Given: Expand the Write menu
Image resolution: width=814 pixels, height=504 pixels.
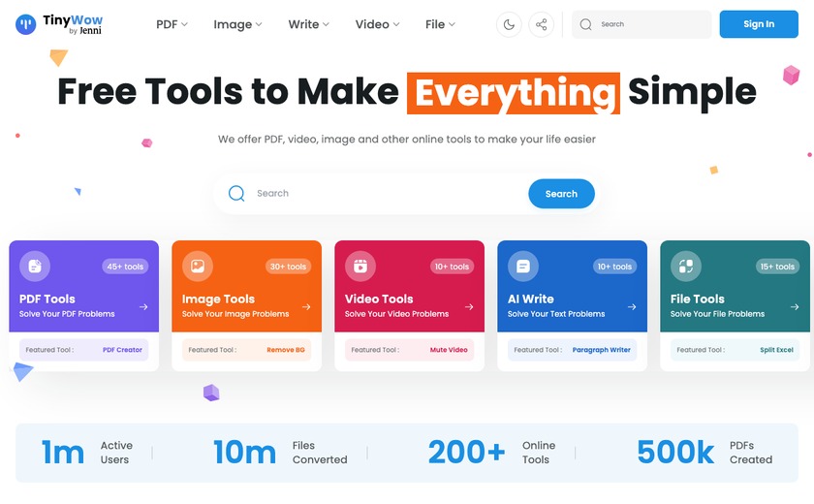Looking at the screenshot, I should pos(308,24).
